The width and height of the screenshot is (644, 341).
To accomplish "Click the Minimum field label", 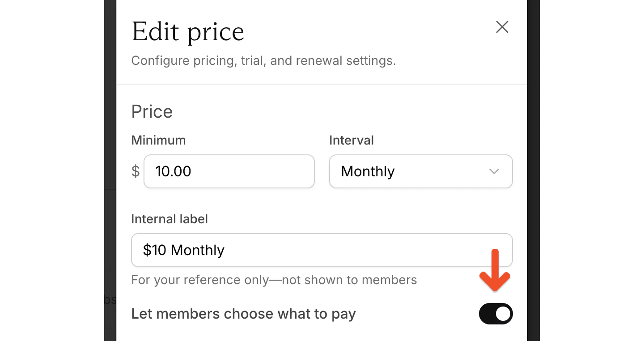I will pos(158,140).
